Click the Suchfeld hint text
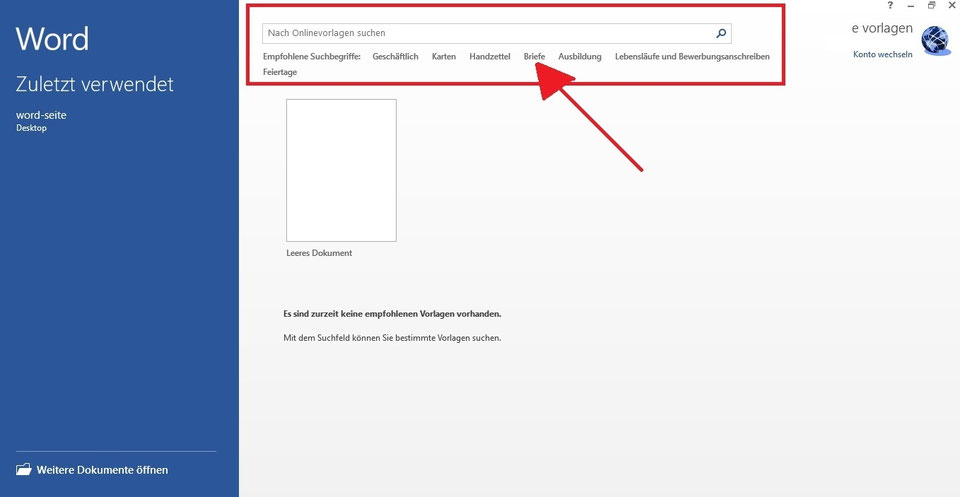Viewport: 960px width, 497px height. point(392,338)
